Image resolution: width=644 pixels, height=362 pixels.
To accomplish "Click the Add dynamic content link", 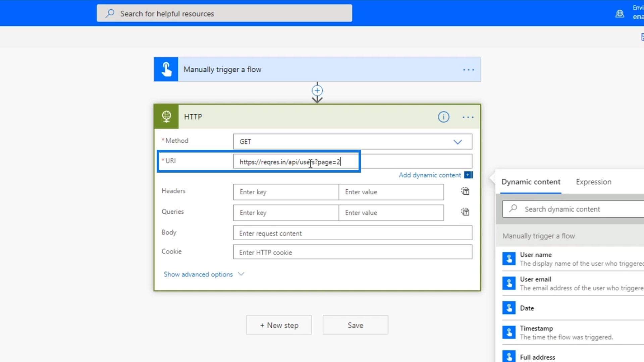I will click(430, 175).
